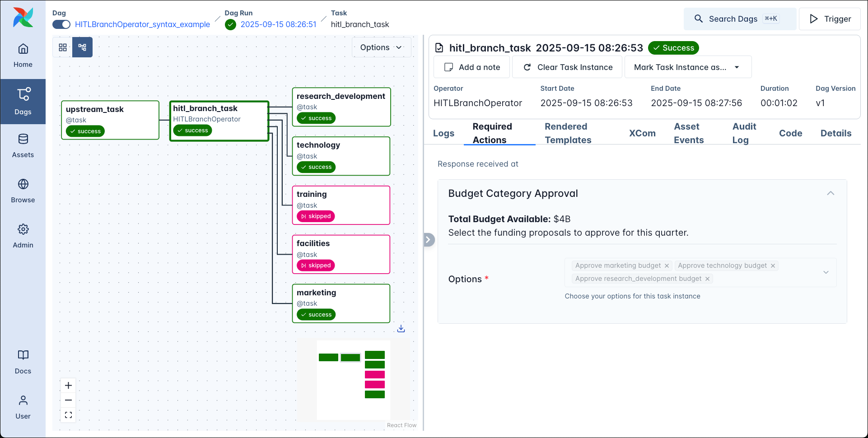868x438 pixels.
Task: Switch to graph view of the dag
Action: coord(82,47)
